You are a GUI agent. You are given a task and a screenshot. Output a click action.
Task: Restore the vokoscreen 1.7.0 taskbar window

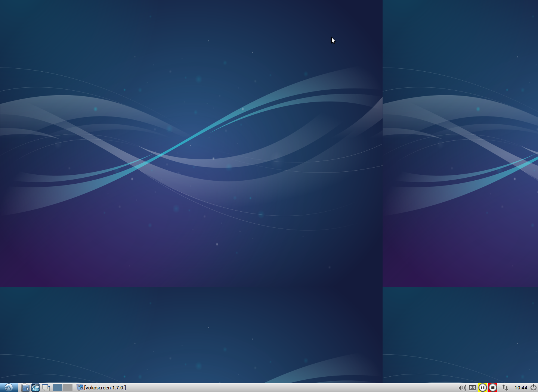102,388
